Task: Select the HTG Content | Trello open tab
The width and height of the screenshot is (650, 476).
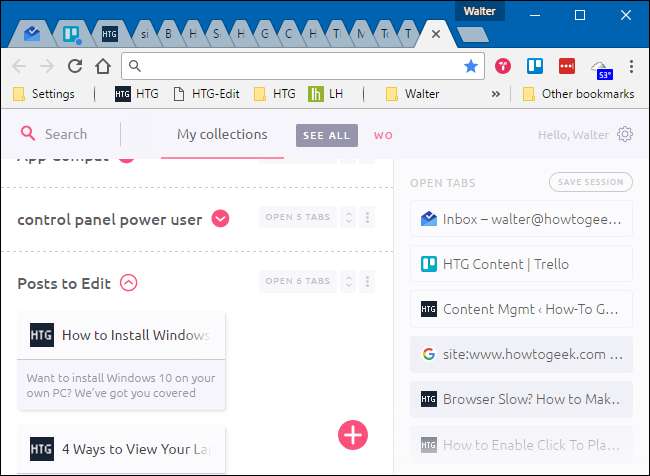Action: coord(521,264)
